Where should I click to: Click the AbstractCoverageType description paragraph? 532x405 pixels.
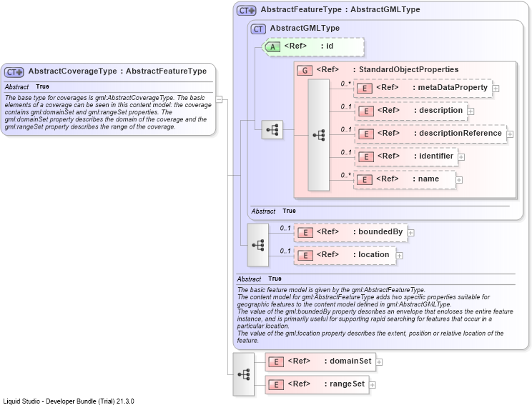108,112
